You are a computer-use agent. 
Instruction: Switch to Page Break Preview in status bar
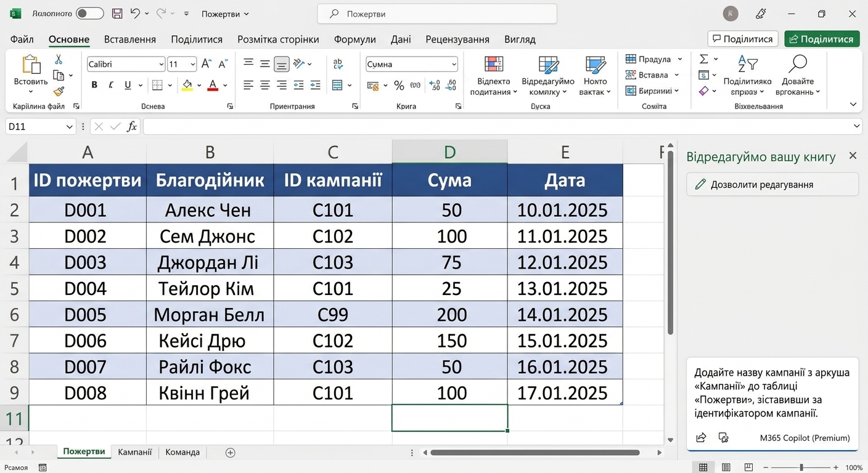(749, 467)
